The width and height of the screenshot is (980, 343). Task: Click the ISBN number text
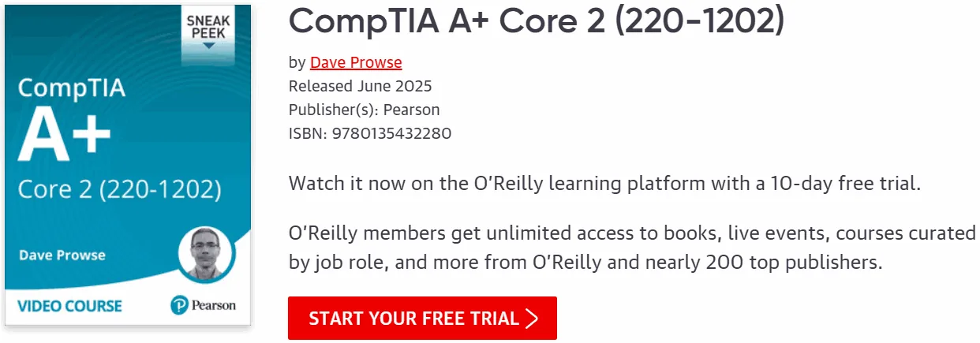pyautogui.click(x=370, y=133)
